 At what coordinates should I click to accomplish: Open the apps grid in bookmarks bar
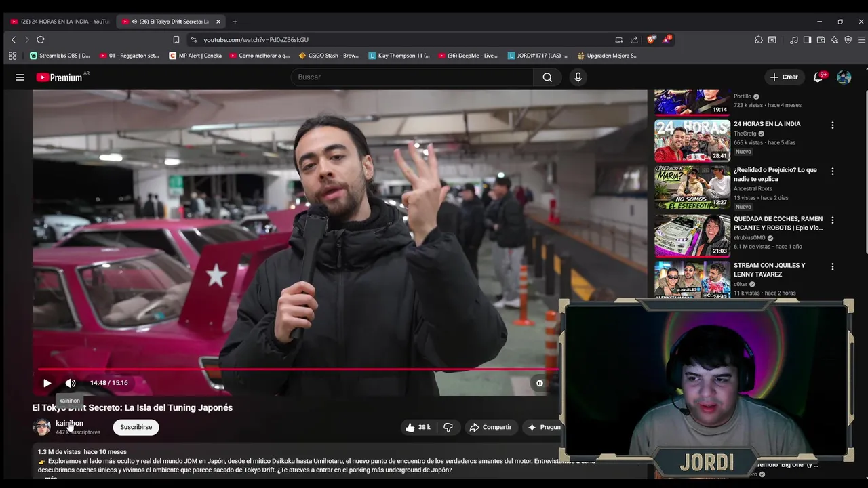point(12,56)
